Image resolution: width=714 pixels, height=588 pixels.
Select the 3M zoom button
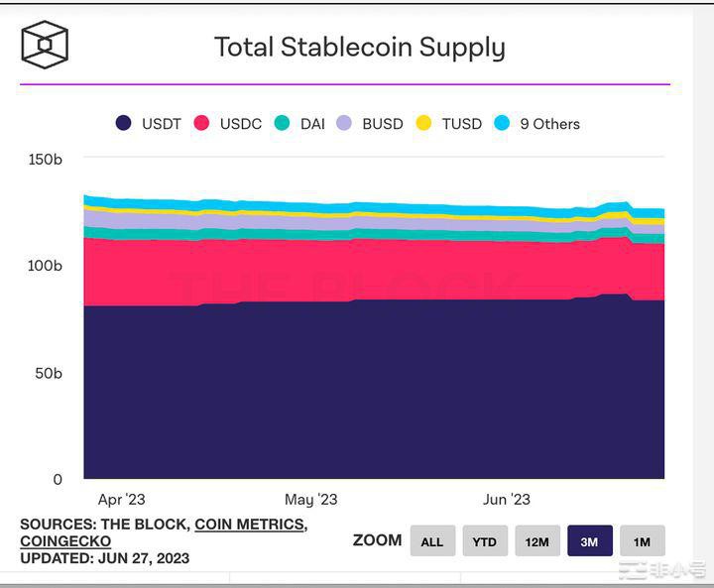[589, 541]
